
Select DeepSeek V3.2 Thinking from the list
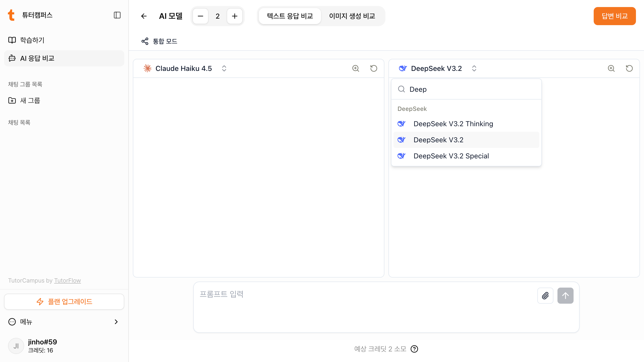tap(466, 124)
